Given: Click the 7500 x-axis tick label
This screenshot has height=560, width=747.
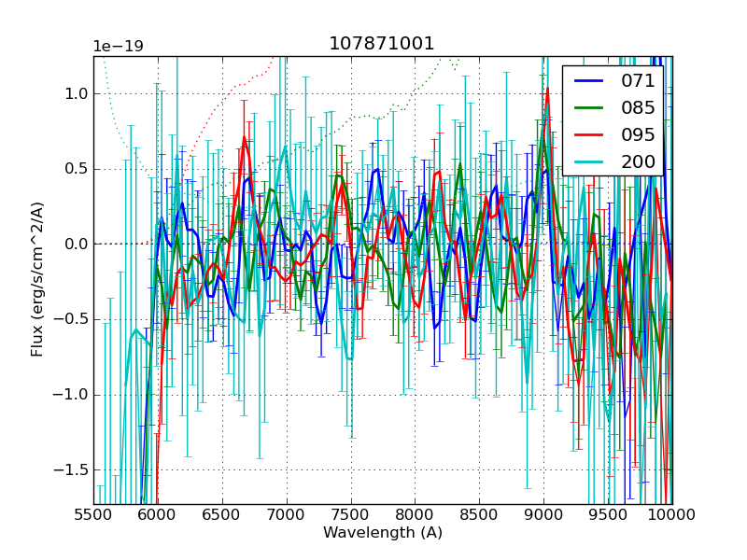Looking at the screenshot, I should [x=351, y=514].
